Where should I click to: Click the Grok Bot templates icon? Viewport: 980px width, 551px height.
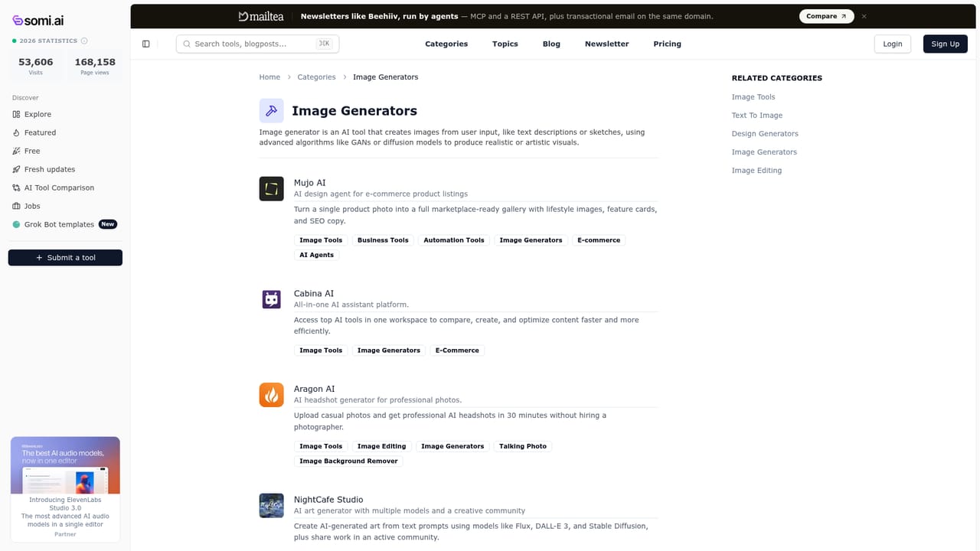(x=17, y=224)
